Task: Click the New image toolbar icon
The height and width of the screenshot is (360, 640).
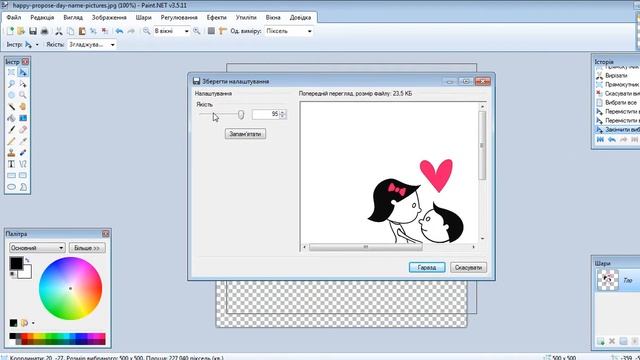Action: click(10, 31)
